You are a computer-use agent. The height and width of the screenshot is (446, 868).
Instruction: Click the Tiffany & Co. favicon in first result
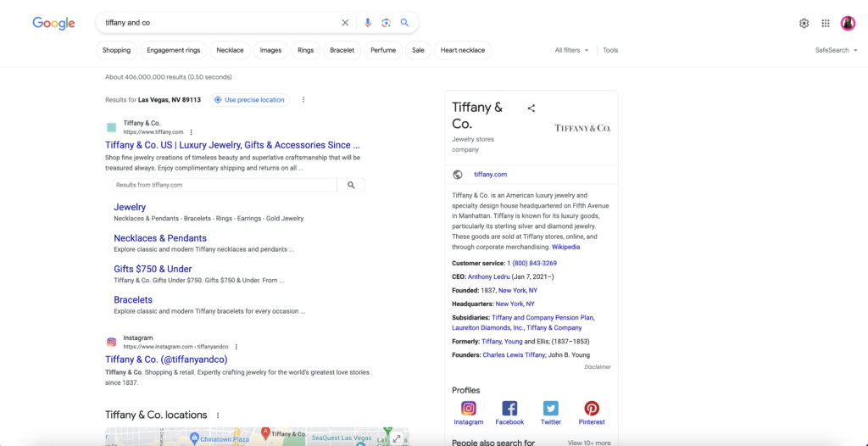(111, 127)
